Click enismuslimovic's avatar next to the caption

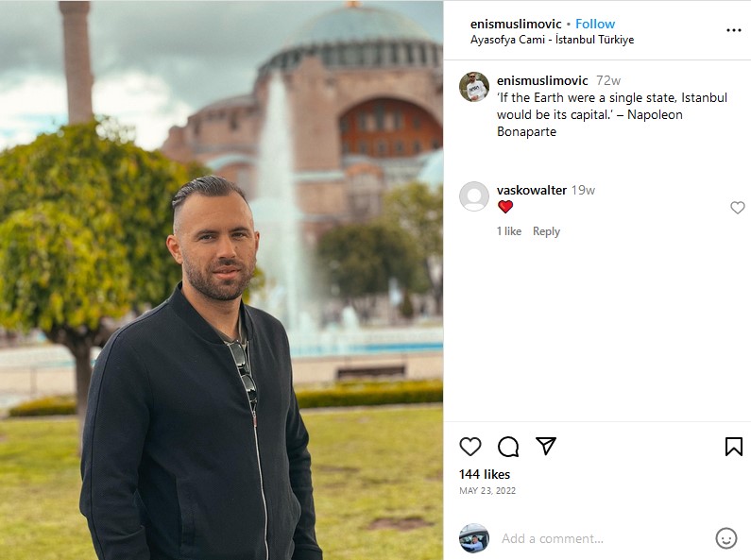(x=473, y=87)
